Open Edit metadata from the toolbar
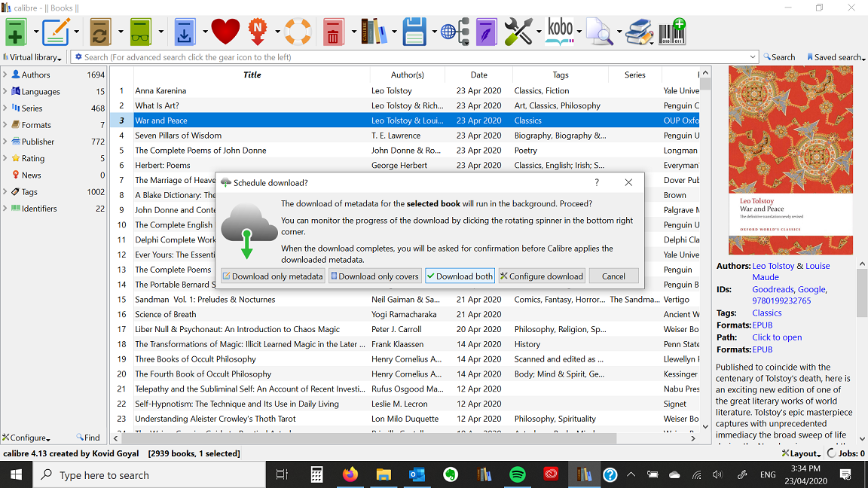Screen dimensions: 868x488 57,32
